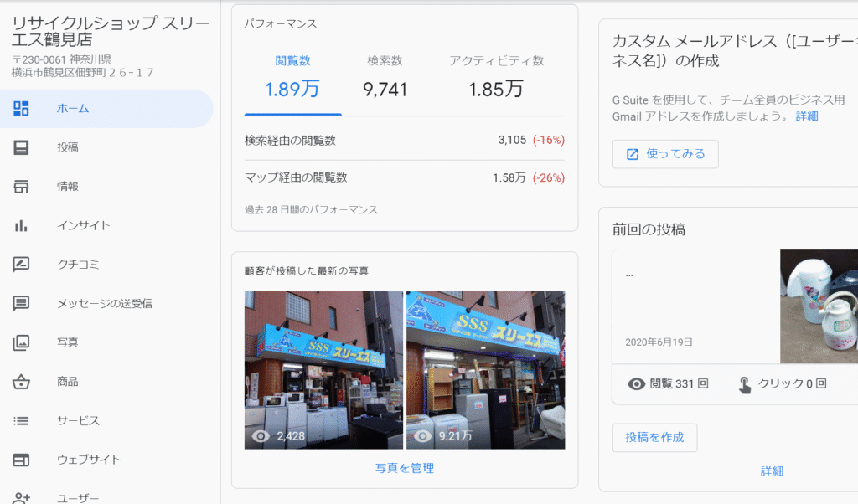Open the customer photo with 9.21万 views

(x=485, y=369)
